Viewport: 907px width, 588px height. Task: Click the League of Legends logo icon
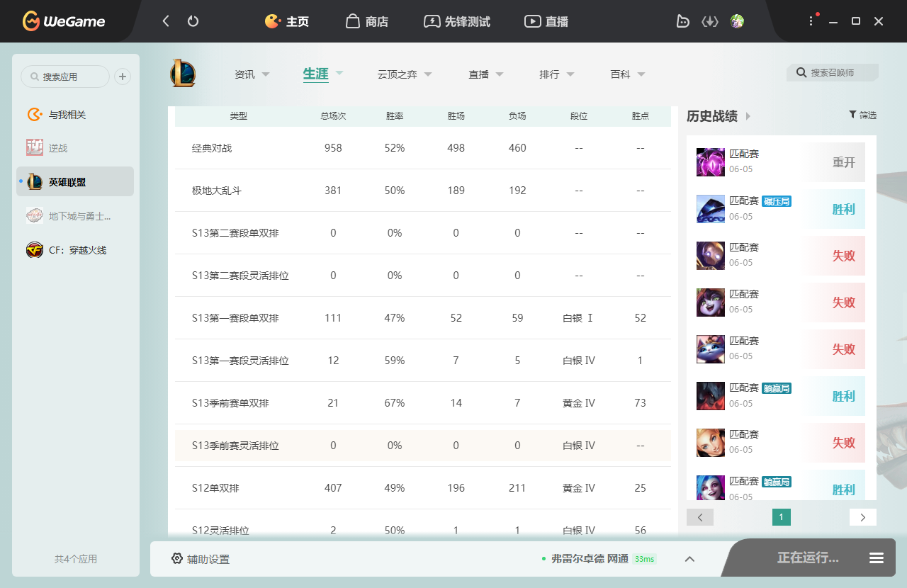pyautogui.click(x=183, y=74)
